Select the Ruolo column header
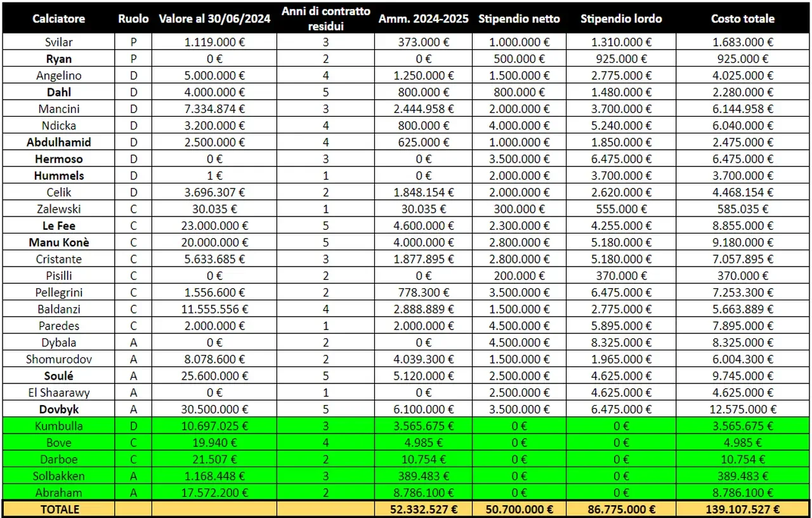The width and height of the screenshot is (812, 518). tap(133, 18)
